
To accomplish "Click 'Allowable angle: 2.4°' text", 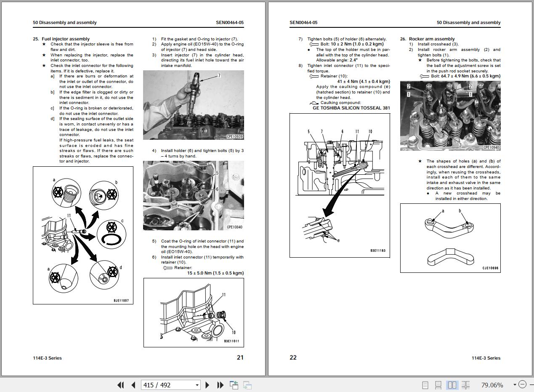I will (x=337, y=60).
